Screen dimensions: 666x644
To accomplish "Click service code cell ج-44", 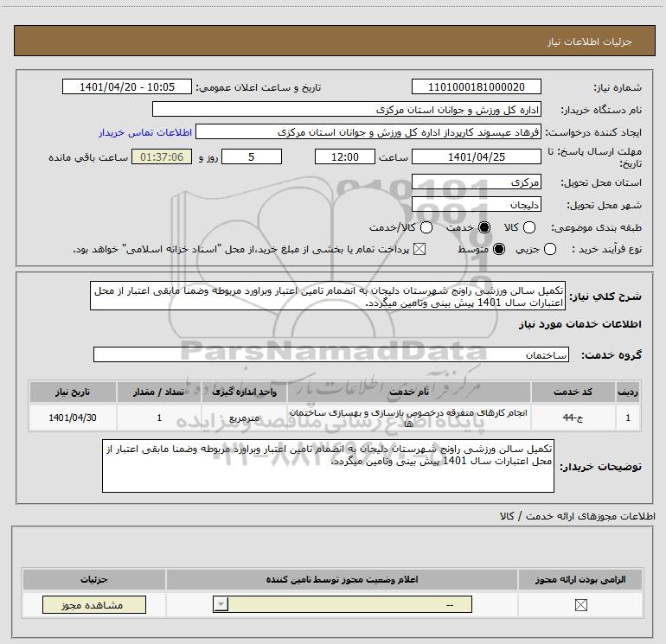I will pos(573,418).
